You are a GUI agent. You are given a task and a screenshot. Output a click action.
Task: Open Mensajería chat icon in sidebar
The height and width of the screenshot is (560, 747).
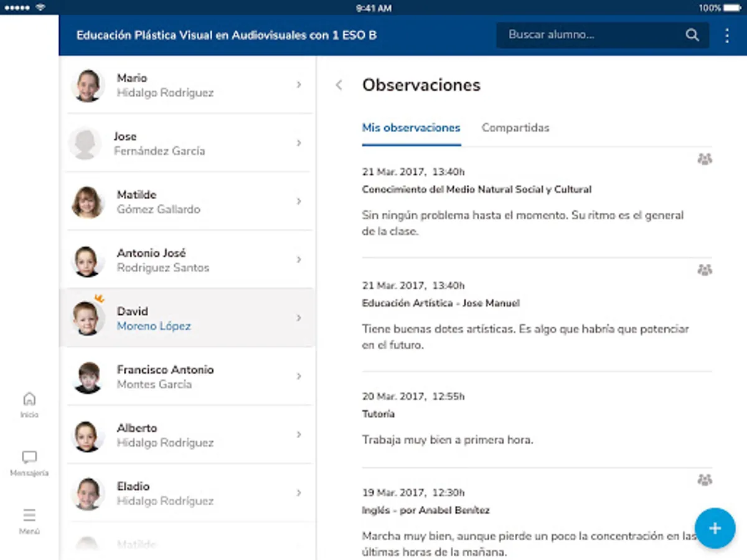(x=29, y=458)
